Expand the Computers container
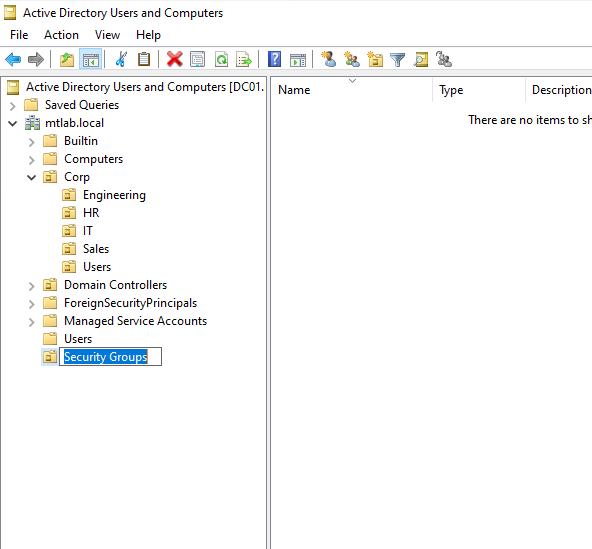 (32, 160)
